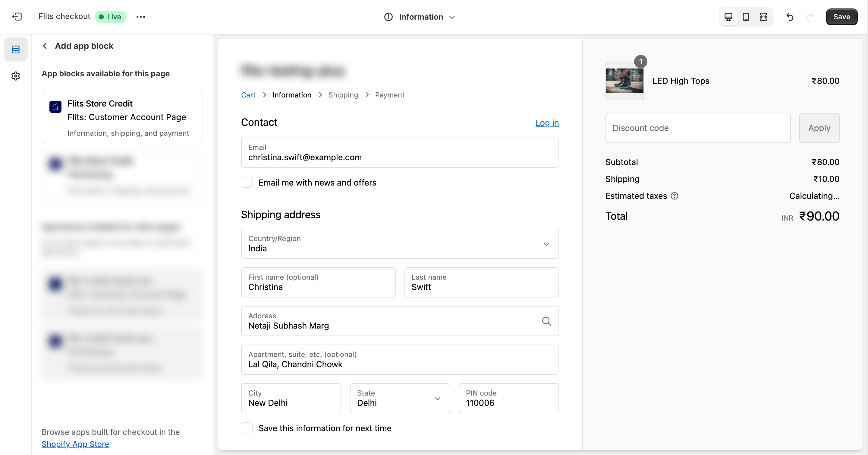Click the Cart breadcrumb link
Image resolution: width=868 pixels, height=455 pixels.
coord(248,95)
